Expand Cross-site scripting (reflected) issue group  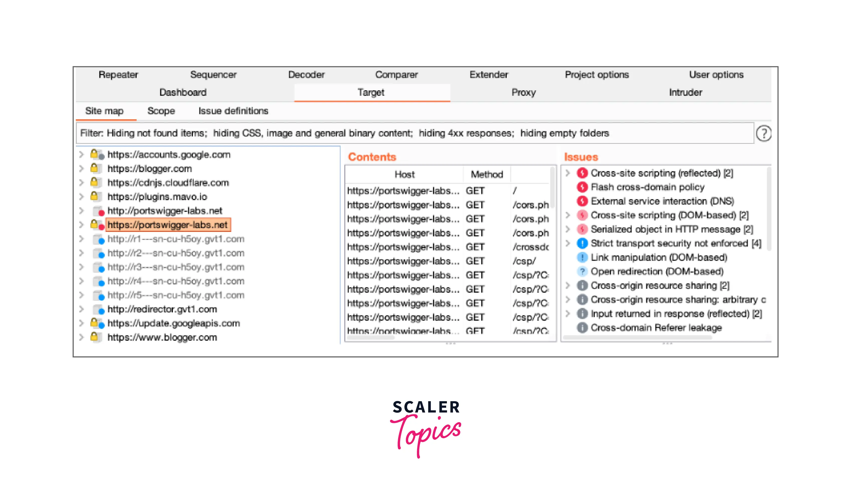pos(567,173)
